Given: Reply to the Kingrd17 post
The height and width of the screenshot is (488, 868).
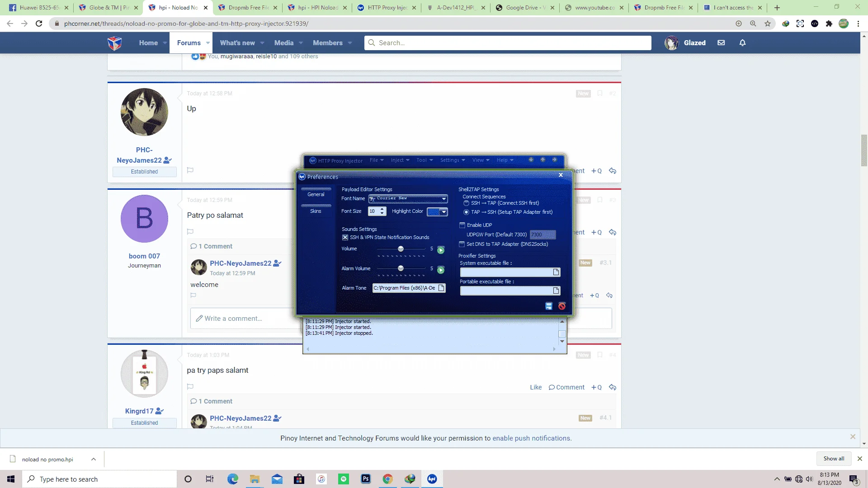Looking at the screenshot, I should (x=613, y=387).
